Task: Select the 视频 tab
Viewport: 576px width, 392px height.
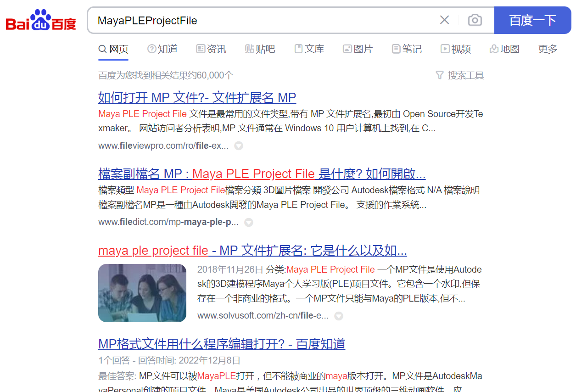Action: [456, 49]
